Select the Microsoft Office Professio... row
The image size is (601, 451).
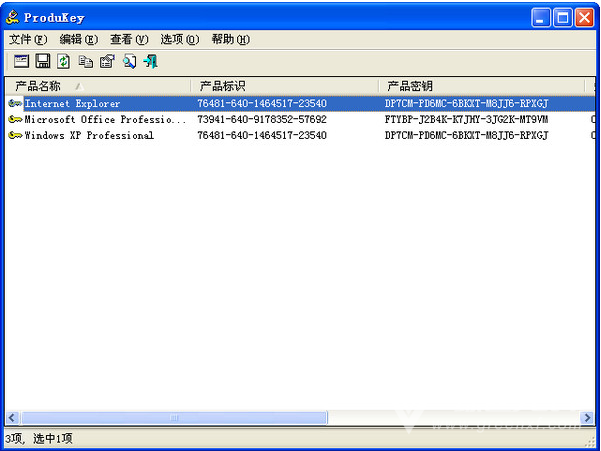pos(300,119)
